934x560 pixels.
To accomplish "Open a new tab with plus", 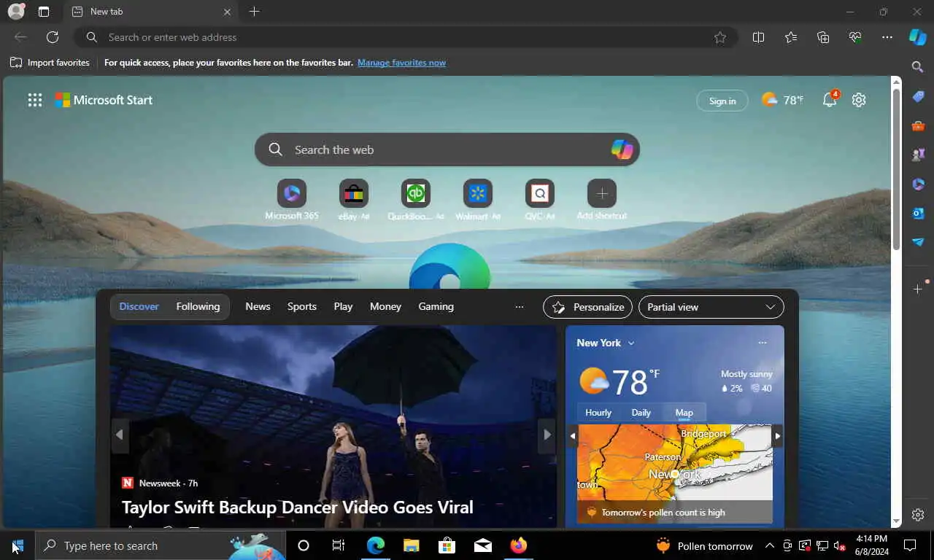I will 254,12.
